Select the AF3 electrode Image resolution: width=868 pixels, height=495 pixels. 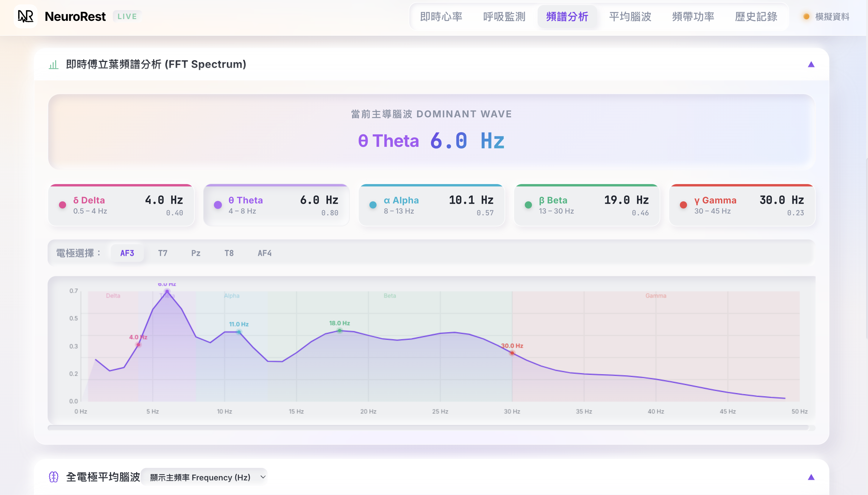127,253
